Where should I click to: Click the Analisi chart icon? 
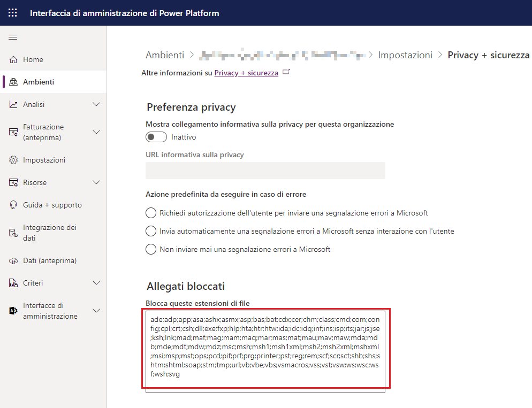(x=13, y=104)
